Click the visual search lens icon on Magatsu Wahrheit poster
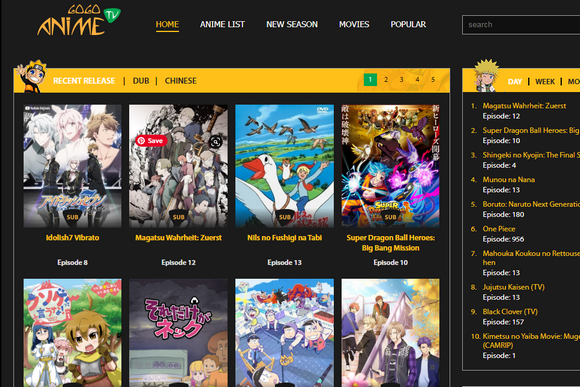This screenshot has width=580, height=387. pos(215,141)
